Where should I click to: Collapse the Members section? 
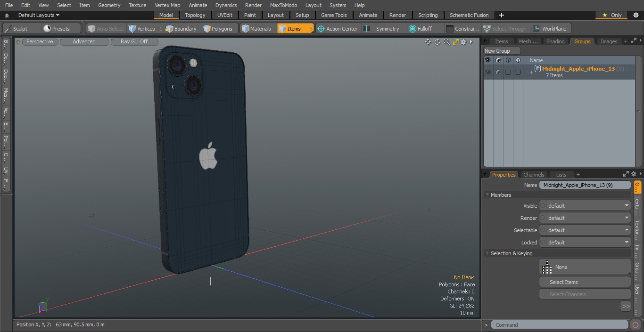click(x=487, y=195)
